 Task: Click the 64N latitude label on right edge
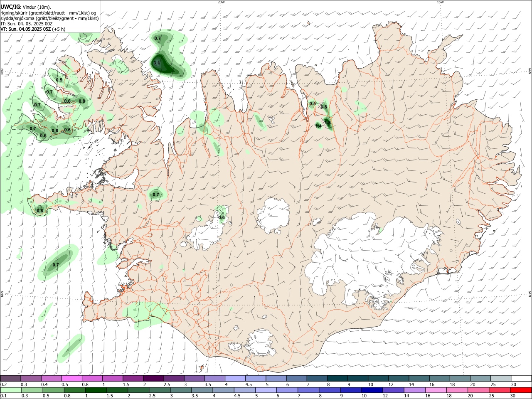[530, 294]
